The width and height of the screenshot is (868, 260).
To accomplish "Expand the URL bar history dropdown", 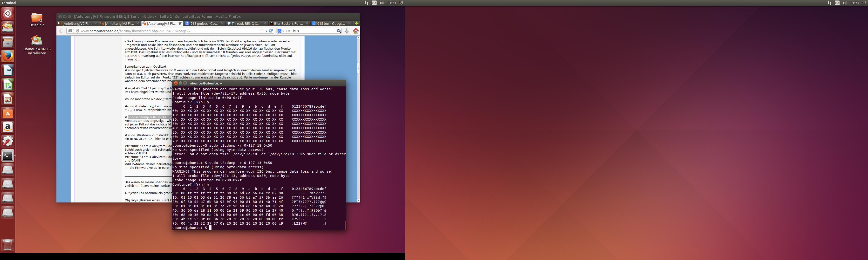I will pyautogui.click(x=266, y=31).
